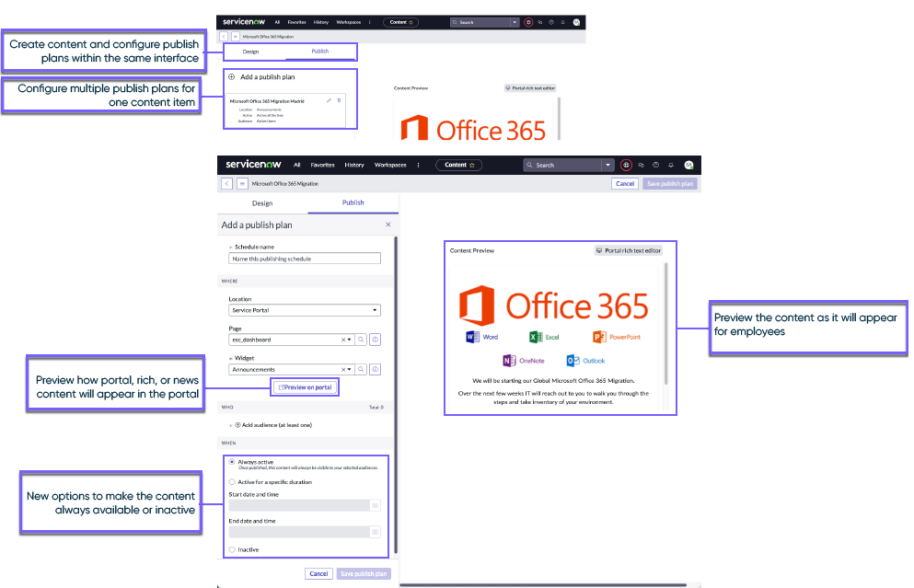Open the notifications bell in the large header
This screenshot has width=914, height=588.
coord(671,165)
